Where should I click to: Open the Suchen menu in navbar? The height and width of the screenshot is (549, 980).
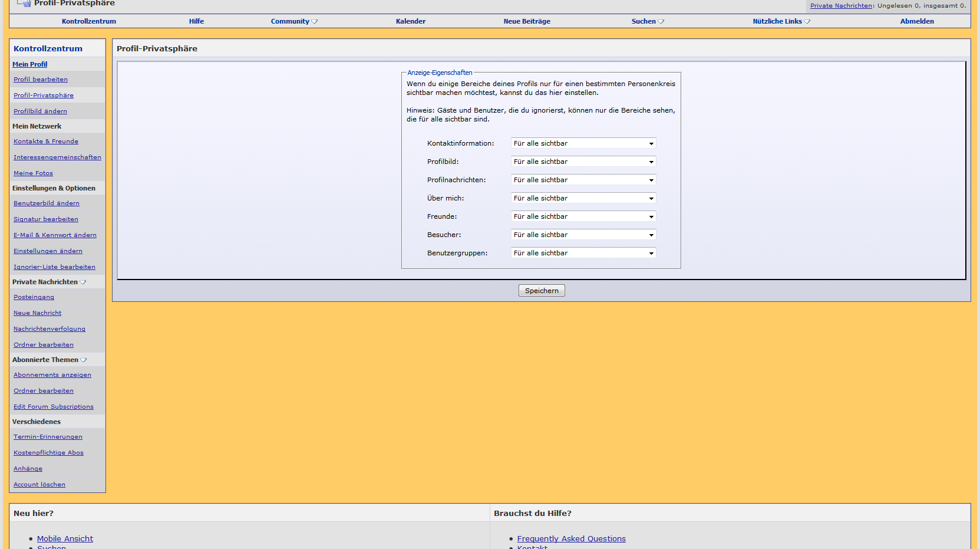(647, 21)
